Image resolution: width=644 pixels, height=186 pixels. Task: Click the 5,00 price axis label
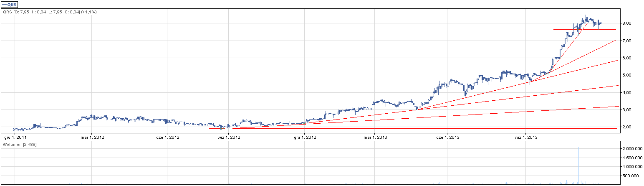click(x=626, y=75)
